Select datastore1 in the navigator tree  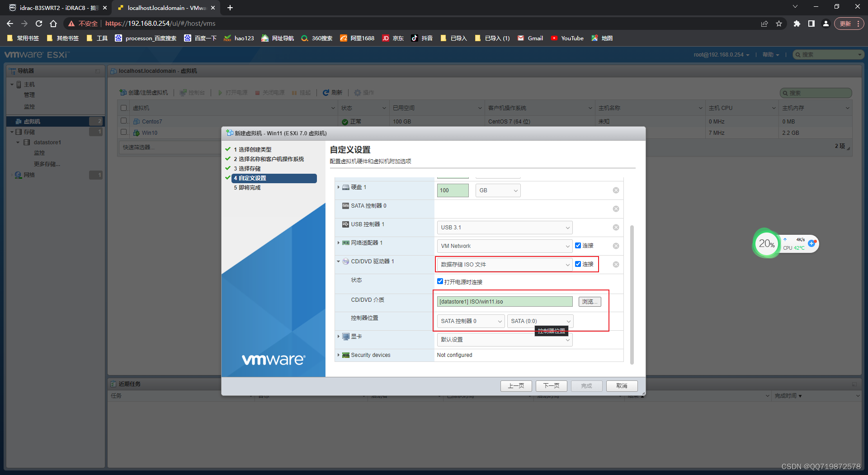(47, 142)
